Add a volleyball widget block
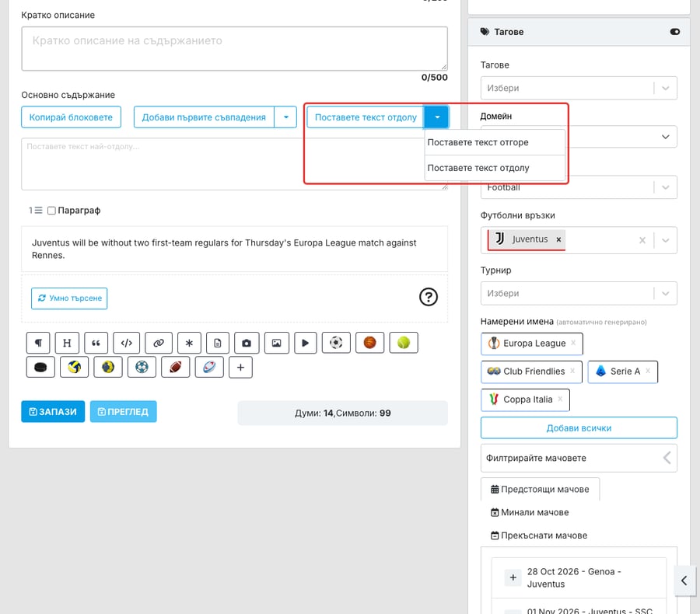 coord(74,368)
